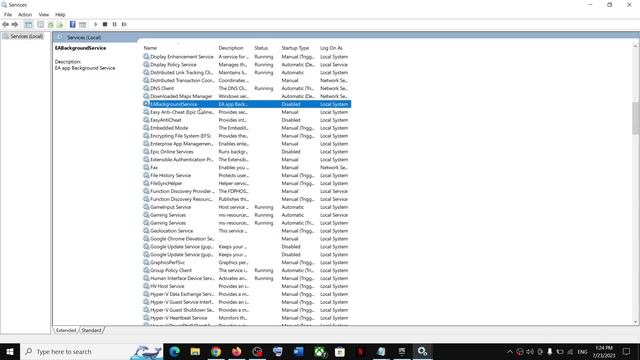Select the Display Policy Service row
The height and width of the screenshot is (360, 640).
click(x=247, y=64)
